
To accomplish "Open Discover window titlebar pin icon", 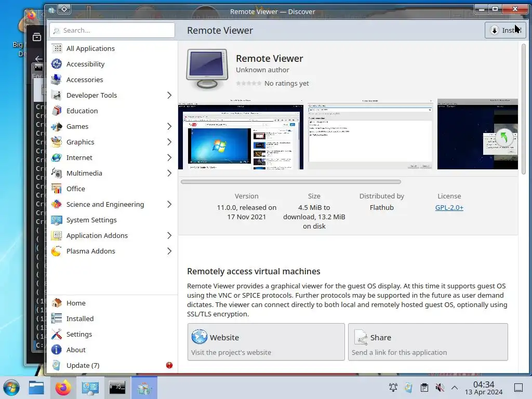I will pos(64,9).
